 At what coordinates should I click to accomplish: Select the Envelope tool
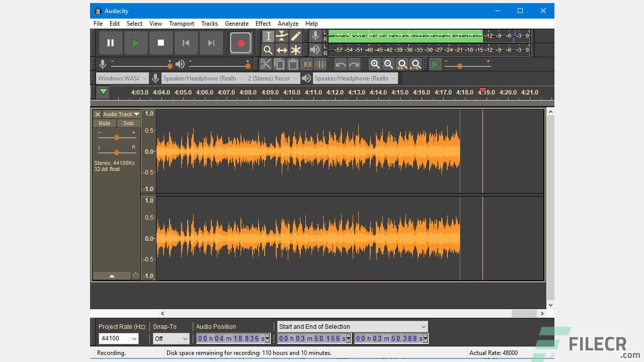tap(282, 36)
